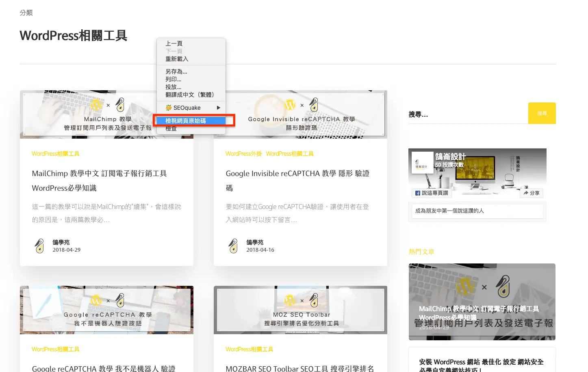Click author avatar icon on MailChimp card

[x=39, y=246]
